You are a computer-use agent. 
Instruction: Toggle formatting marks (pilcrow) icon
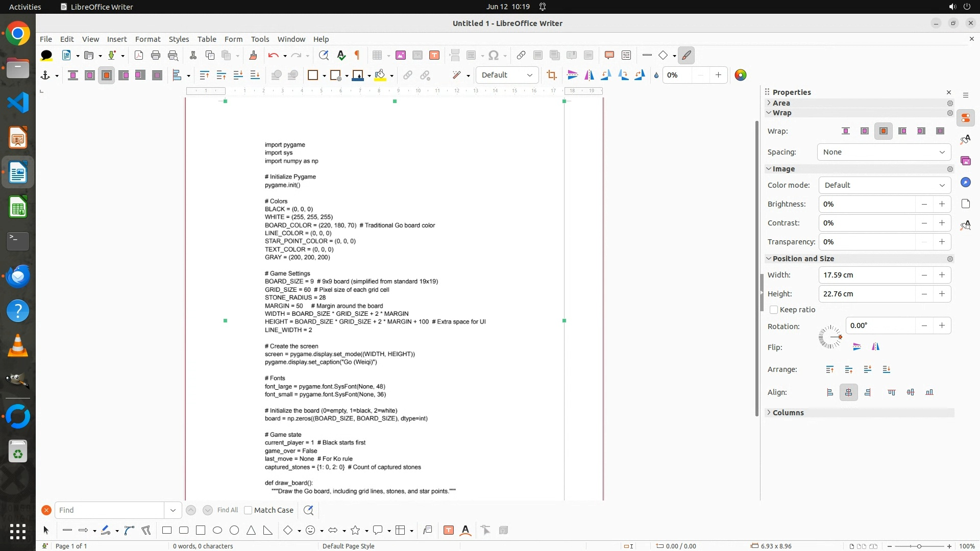tap(357, 55)
